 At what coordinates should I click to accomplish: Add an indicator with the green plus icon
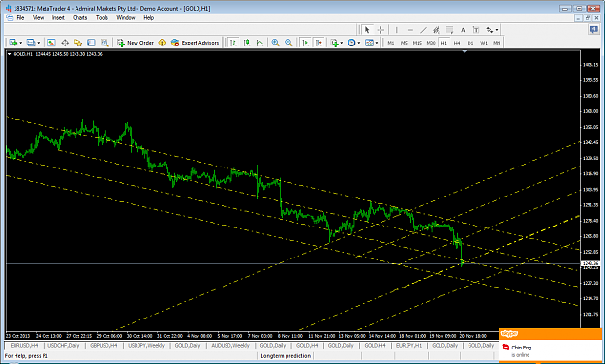point(334,43)
